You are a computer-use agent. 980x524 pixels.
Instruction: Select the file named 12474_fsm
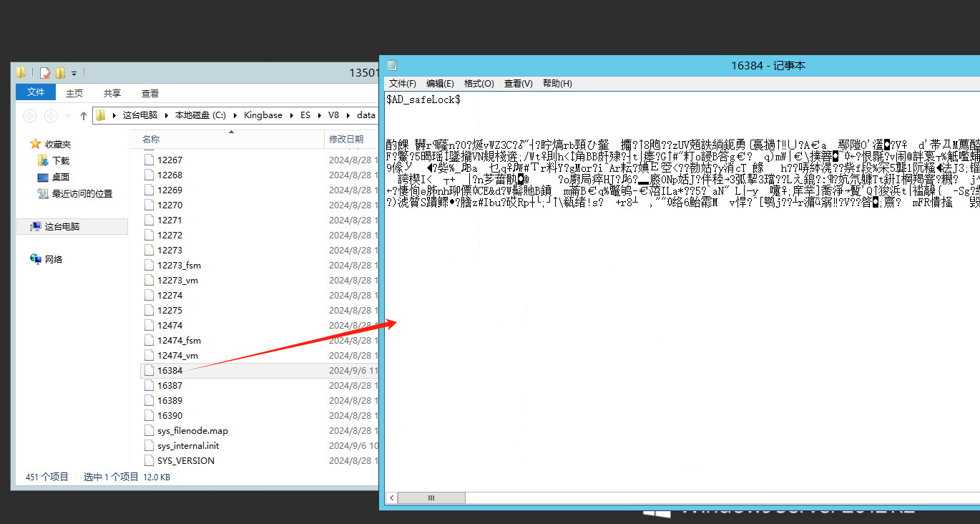(179, 340)
